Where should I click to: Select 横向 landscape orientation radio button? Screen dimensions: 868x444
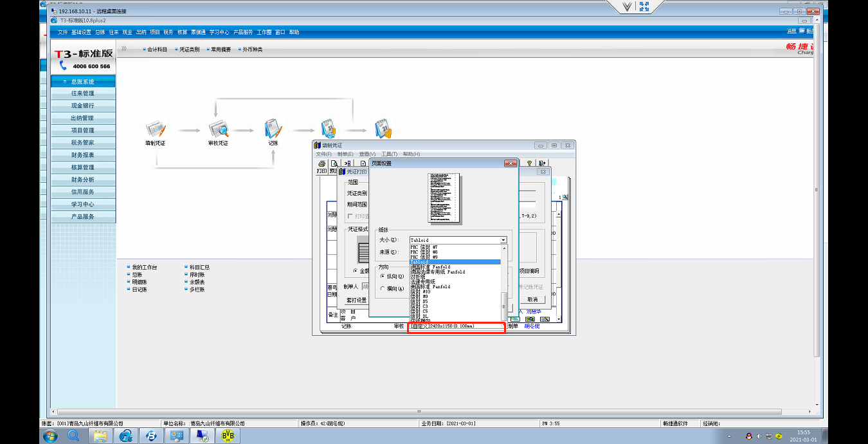pos(383,289)
